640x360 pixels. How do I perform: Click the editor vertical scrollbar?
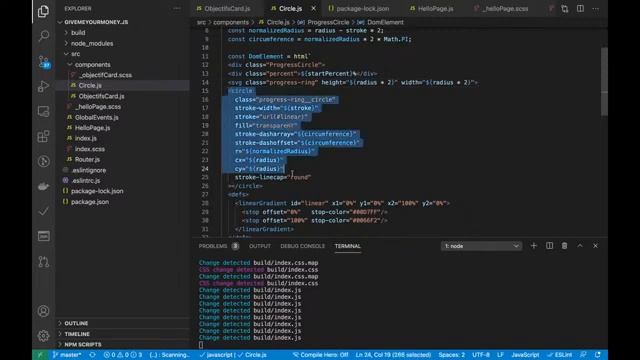(604, 82)
